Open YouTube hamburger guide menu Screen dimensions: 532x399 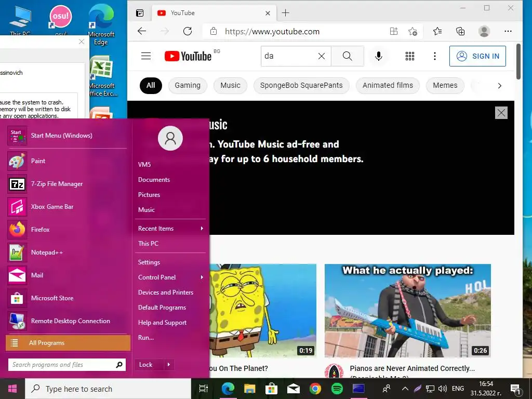146,56
